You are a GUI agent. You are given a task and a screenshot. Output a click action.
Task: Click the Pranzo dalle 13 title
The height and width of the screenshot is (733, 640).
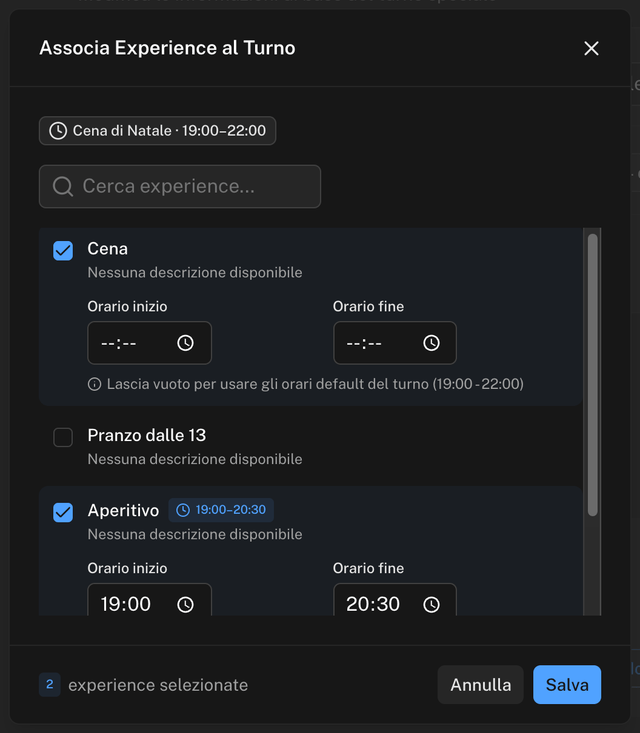(147, 435)
